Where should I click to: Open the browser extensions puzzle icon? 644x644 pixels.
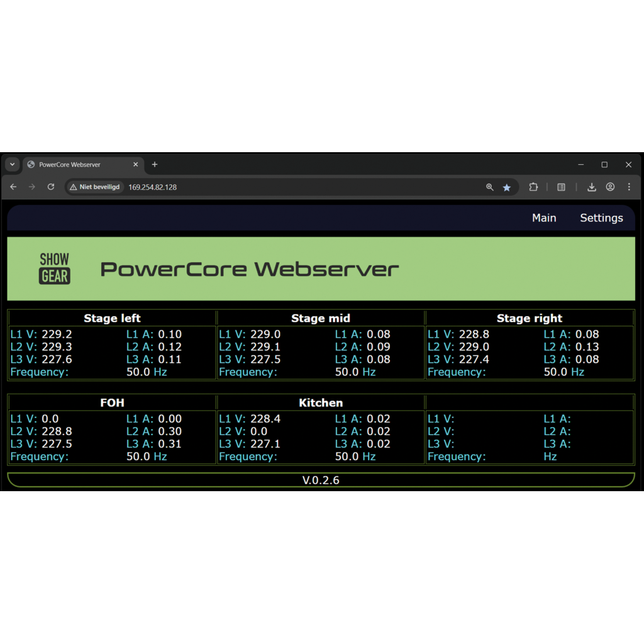click(533, 187)
